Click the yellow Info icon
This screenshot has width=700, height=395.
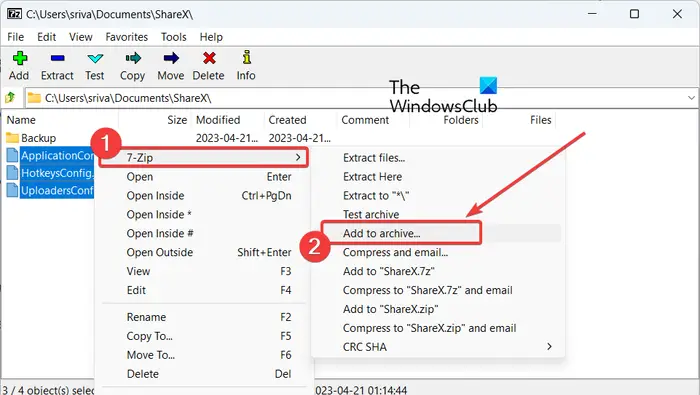(246, 58)
